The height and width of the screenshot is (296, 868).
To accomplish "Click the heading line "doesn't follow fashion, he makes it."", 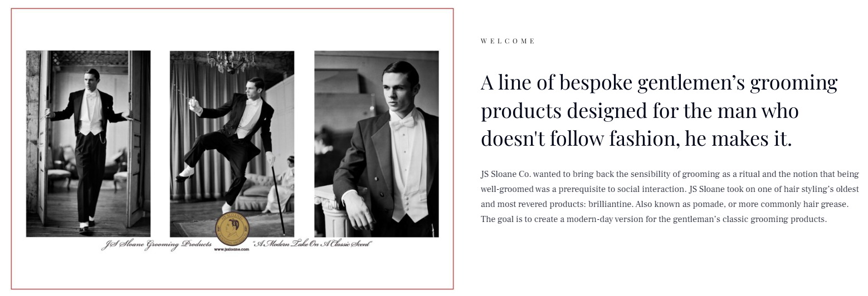I will [x=636, y=139].
